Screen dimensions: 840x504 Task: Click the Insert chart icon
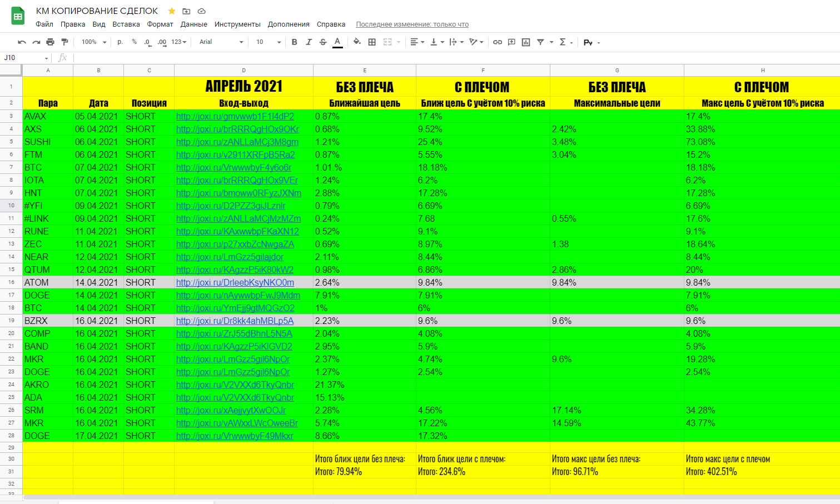tap(526, 42)
